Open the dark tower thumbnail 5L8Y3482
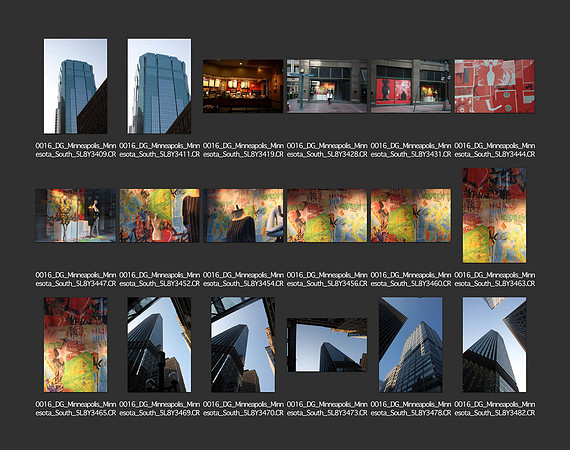This screenshot has width=570, height=450. [494, 345]
